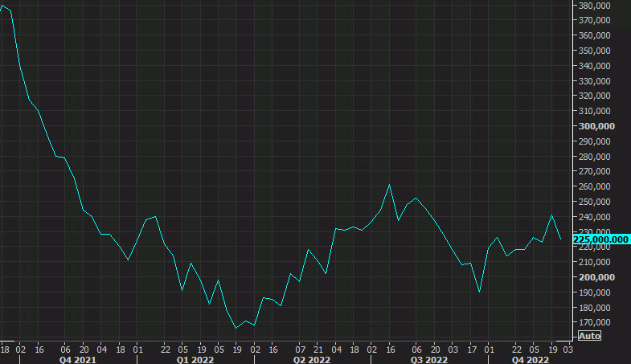631x364 pixels.
Task: Click the 350,000 y-axis label
Action: pos(594,51)
